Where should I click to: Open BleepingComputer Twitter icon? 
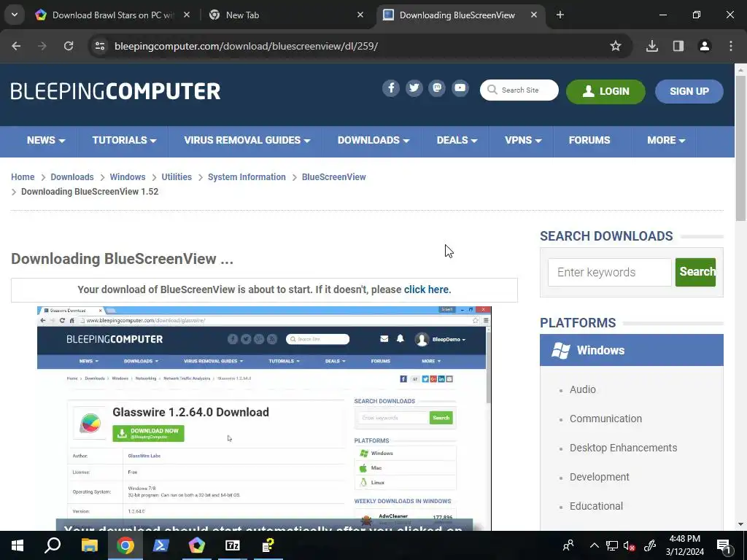coord(414,88)
